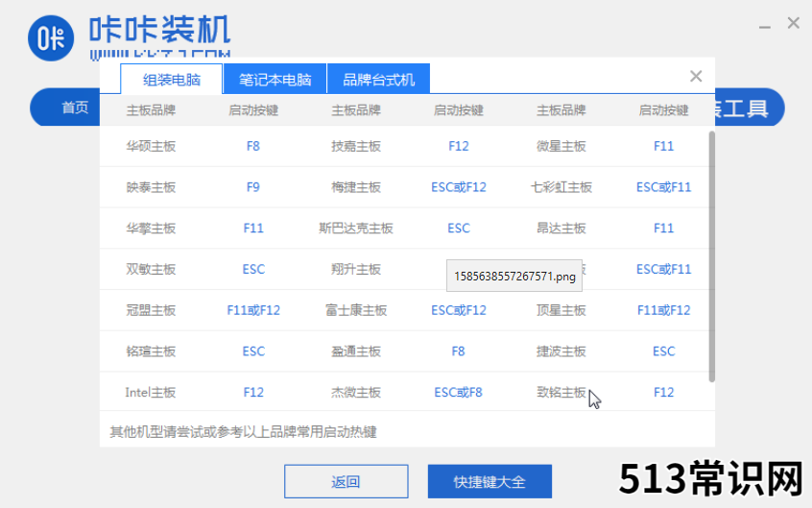Select 华硕主板 row label
The image size is (812, 508).
point(151,146)
